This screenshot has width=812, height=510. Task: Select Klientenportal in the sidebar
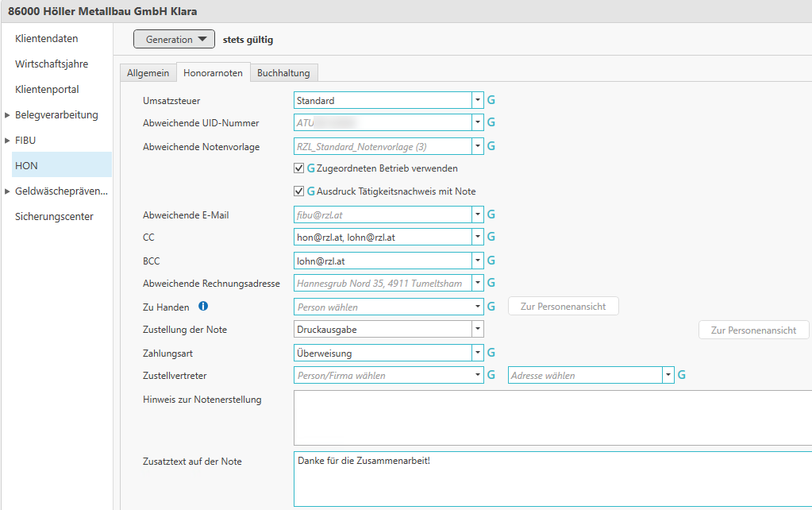click(x=47, y=90)
